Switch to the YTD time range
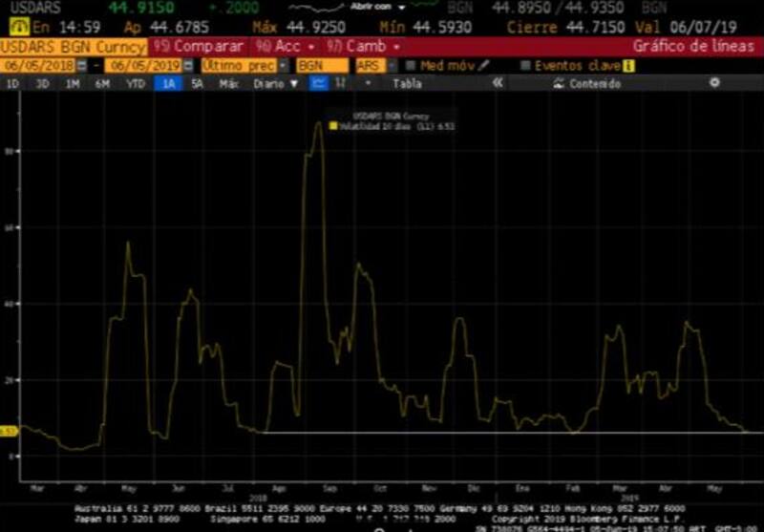764x532 pixels. point(135,84)
